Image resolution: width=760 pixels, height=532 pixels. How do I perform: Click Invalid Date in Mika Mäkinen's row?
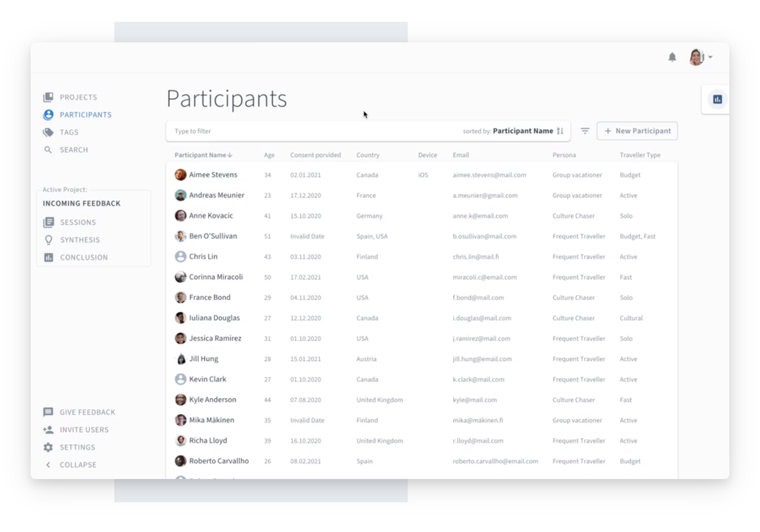[307, 420]
